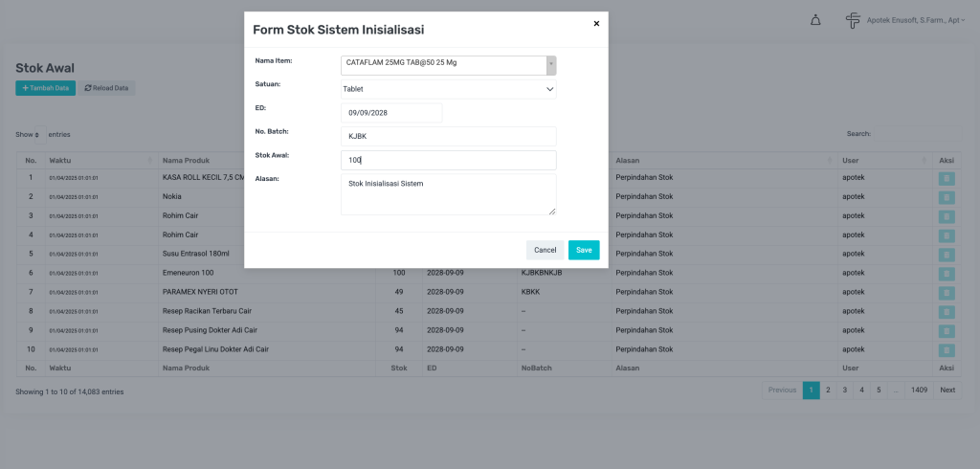The image size is (980, 469).
Task: Click delete icon for row 10
Action: coord(947,349)
